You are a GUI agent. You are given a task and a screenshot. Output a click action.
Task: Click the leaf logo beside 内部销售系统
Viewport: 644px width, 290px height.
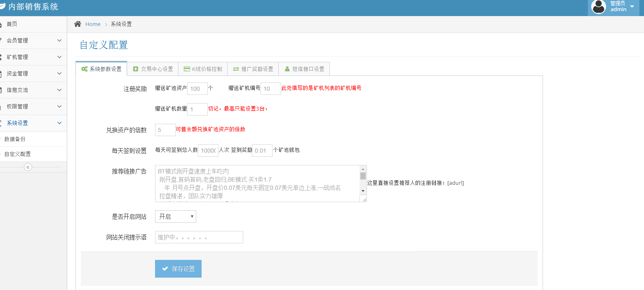(2, 7)
